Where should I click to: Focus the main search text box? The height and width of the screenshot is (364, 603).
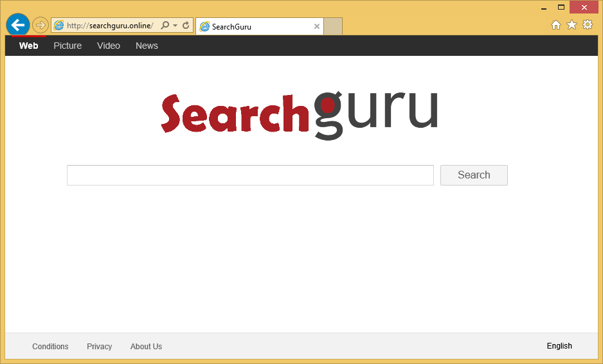pos(250,175)
